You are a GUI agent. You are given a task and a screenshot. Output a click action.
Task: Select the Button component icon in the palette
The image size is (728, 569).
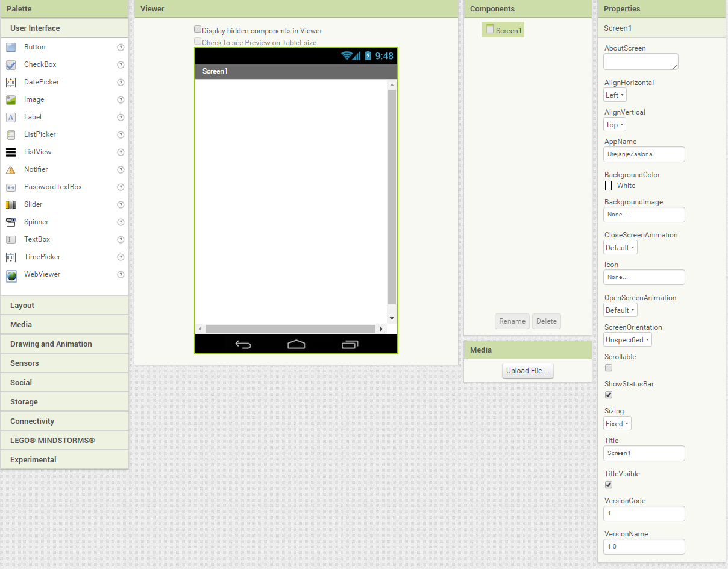tap(11, 48)
